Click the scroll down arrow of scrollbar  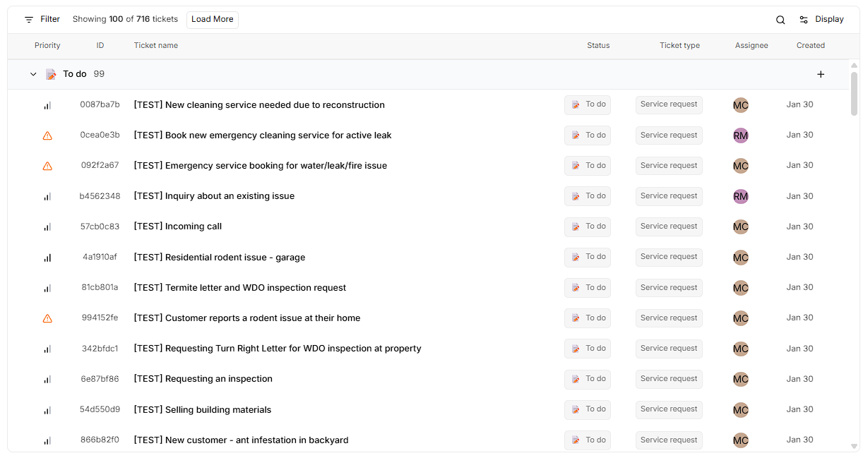(x=854, y=446)
